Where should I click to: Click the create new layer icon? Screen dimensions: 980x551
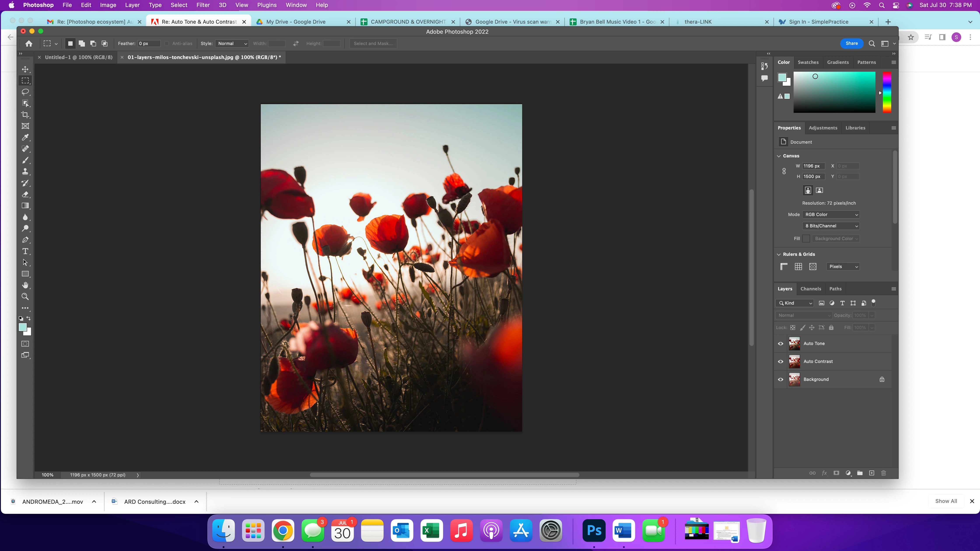[871, 473]
